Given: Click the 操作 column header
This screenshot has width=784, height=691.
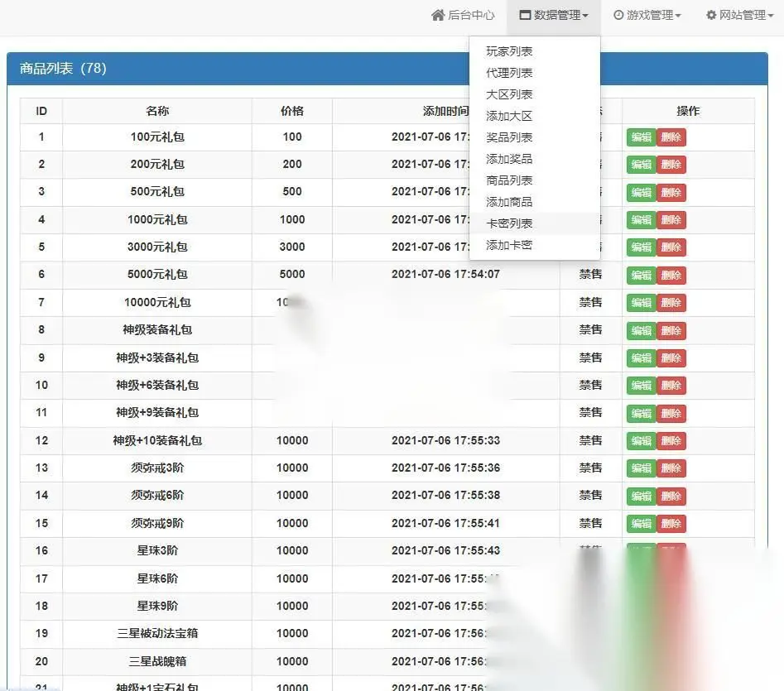Looking at the screenshot, I should [688, 111].
